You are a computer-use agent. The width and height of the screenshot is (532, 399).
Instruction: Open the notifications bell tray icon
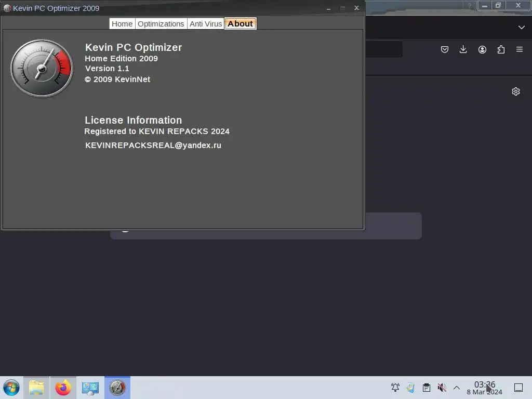coord(395,388)
